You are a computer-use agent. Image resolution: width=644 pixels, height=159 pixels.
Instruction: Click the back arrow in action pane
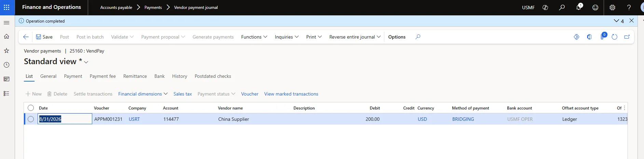26,37
